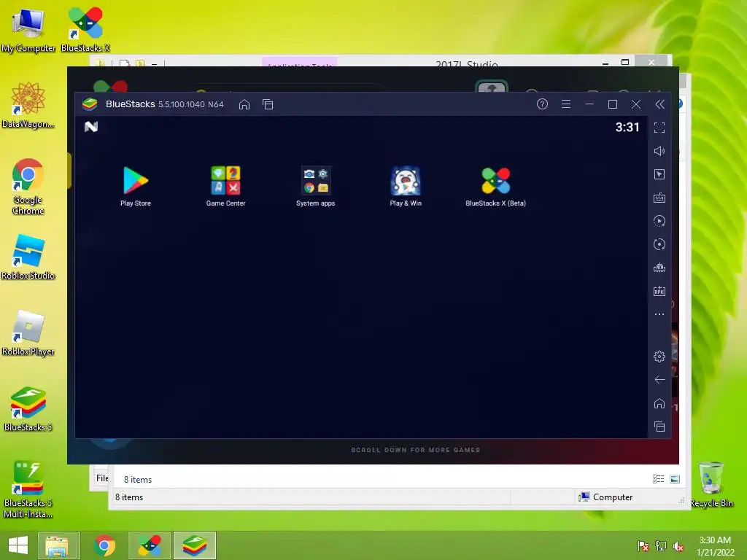This screenshot has height=560, width=747.
Task: Open Chrome from the taskbar
Action: tap(104, 545)
